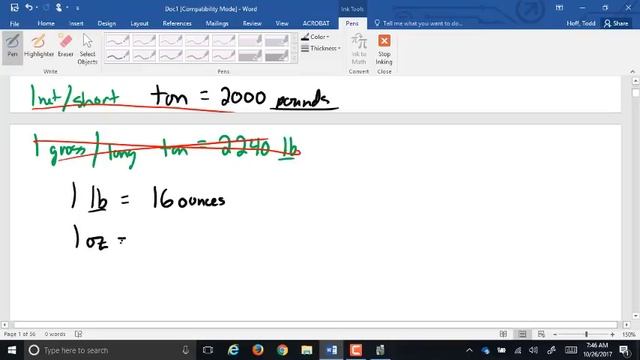Choose second pen style in top row

[x=144, y=40]
